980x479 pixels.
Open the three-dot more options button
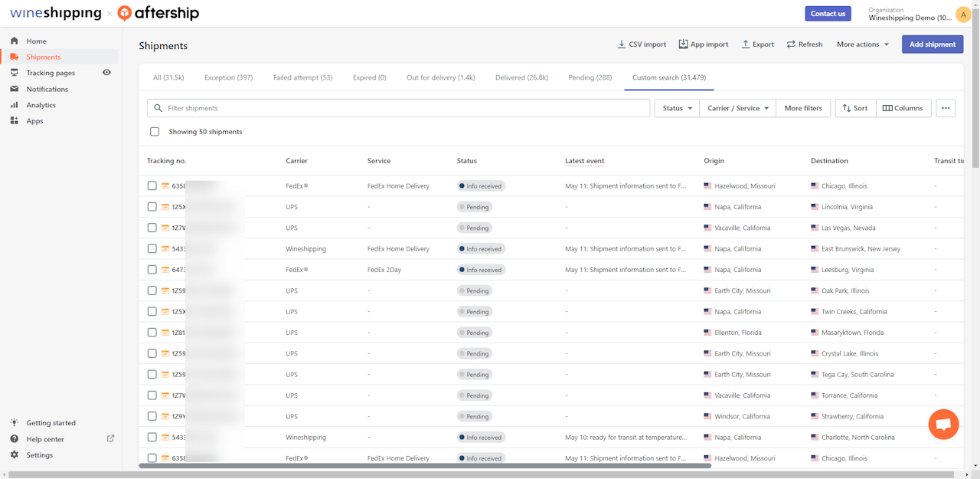(946, 108)
